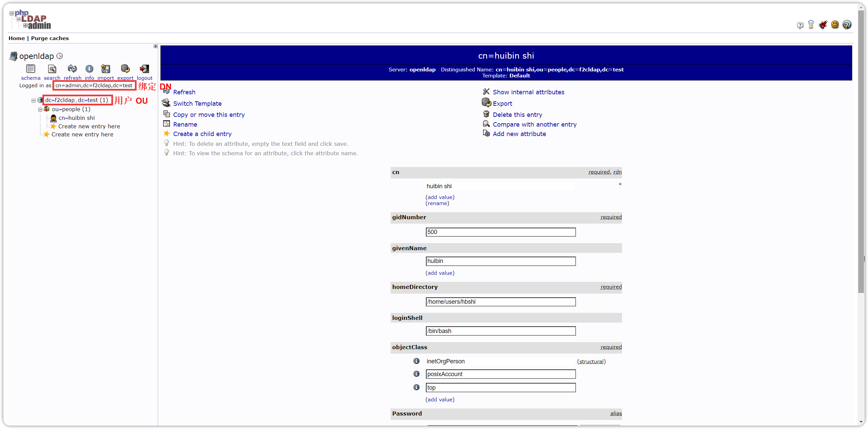The image size is (868, 429).
Task: Click the Show internal attributes tools icon
Action: click(x=486, y=91)
